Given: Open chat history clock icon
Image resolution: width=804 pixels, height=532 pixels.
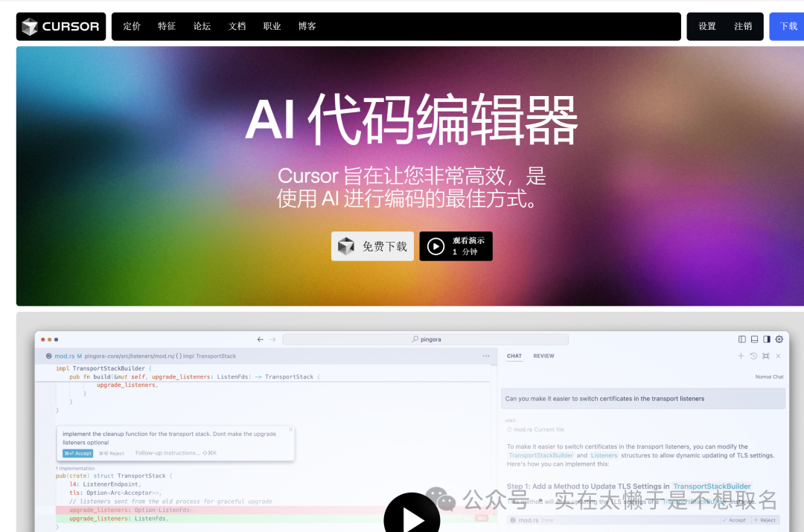Looking at the screenshot, I should click(x=753, y=356).
